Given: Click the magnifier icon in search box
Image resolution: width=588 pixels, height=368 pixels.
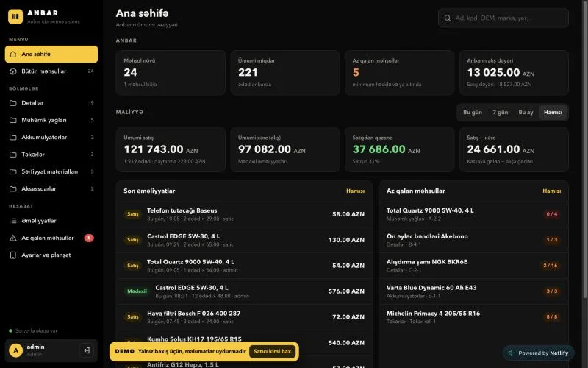Looking at the screenshot, I should [x=448, y=18].
